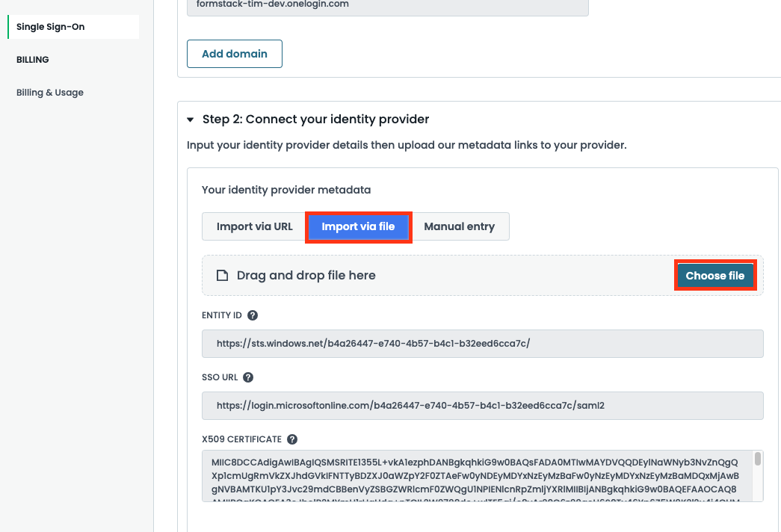Select the SSO URL field value

pos(482,406)
